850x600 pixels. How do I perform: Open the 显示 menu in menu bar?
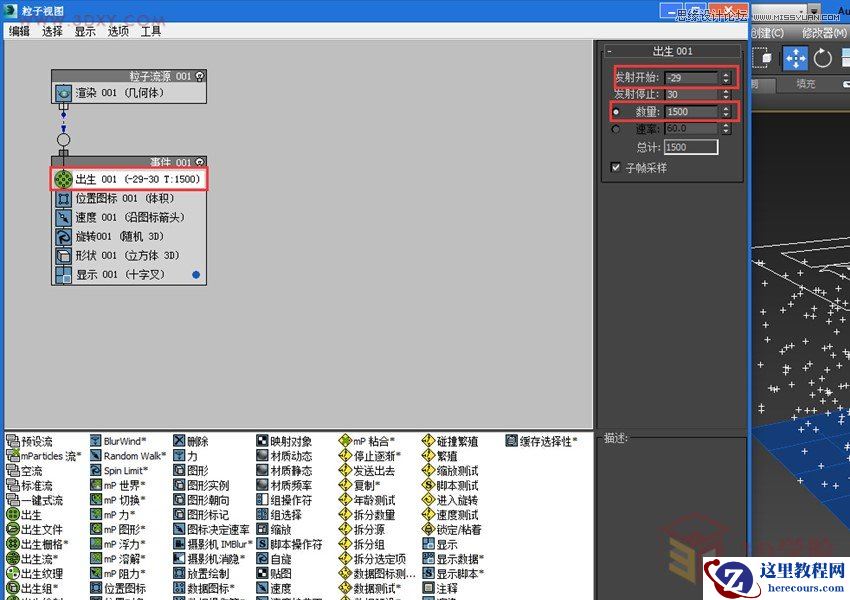(x=85, y=31)
